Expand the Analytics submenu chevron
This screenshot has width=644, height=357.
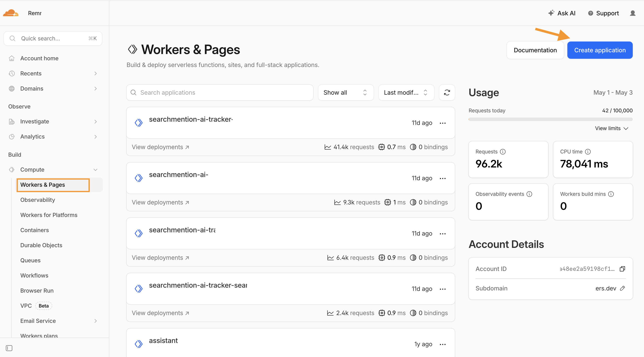point(95,137)
